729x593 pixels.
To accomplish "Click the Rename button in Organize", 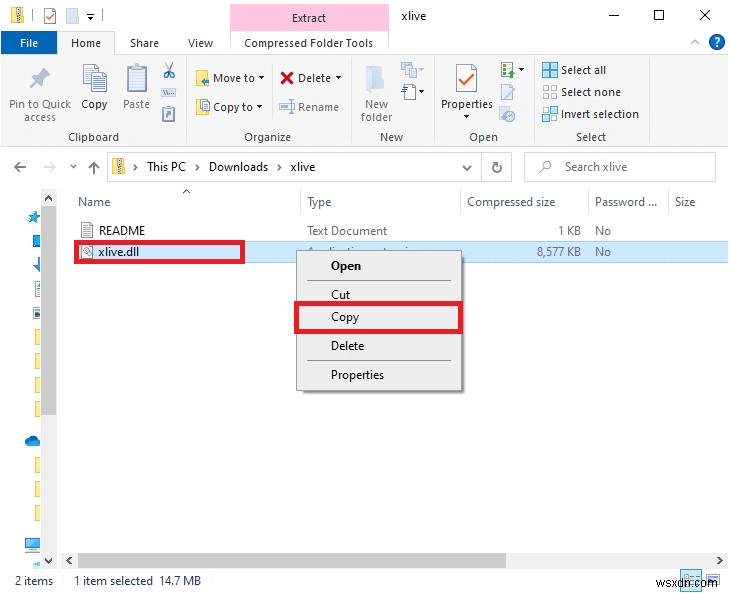I will [309, 107].
